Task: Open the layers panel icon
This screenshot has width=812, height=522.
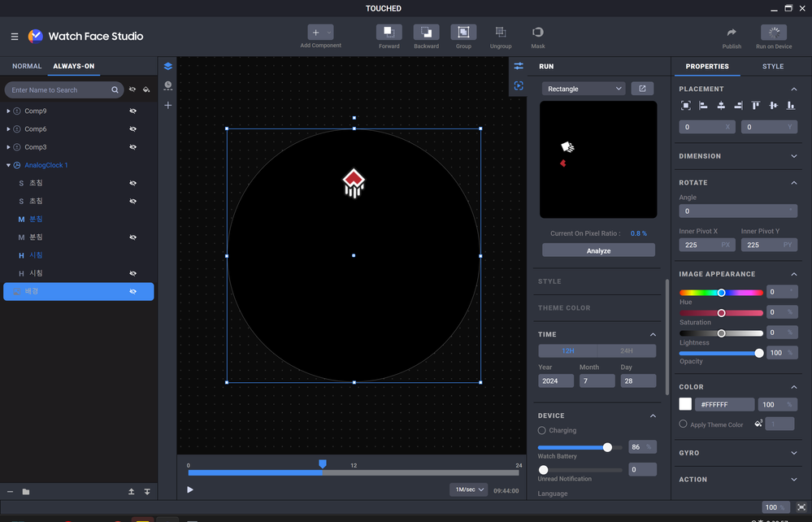Action: (167, 67)
